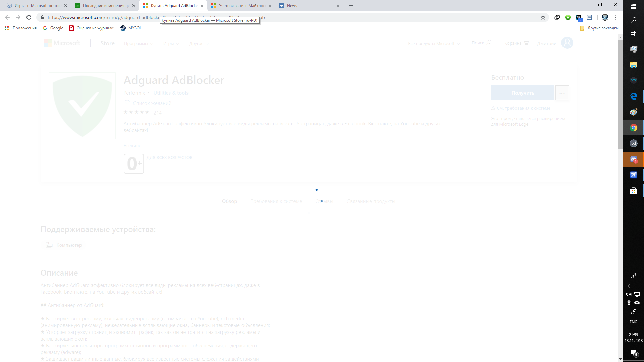The height and width of the screenshot is (362, 644).
Task: Open the volume control in the system tray
Action: pyautogui.click(x=629, y=294)
